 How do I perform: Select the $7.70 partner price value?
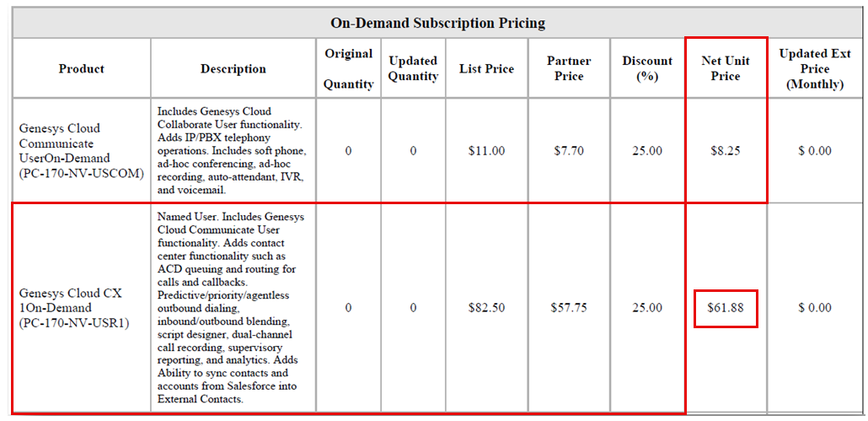click(x=568, y=151)
